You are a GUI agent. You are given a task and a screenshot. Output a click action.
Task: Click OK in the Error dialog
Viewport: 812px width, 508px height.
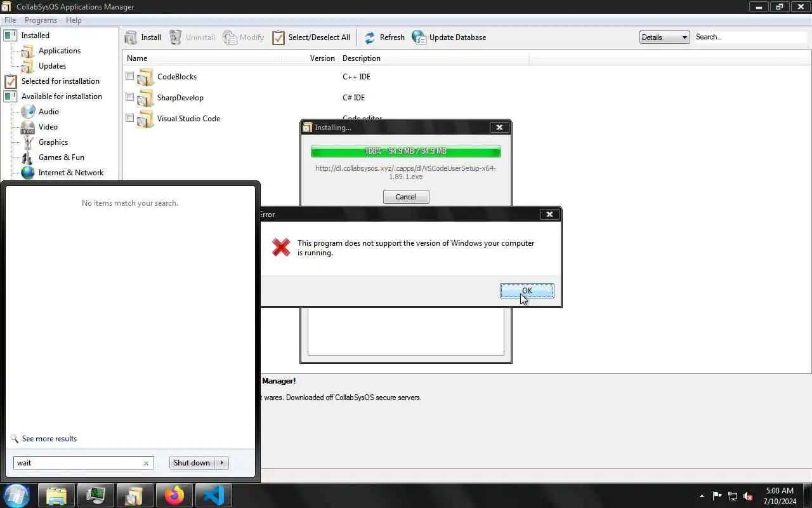tap(527, 291)
